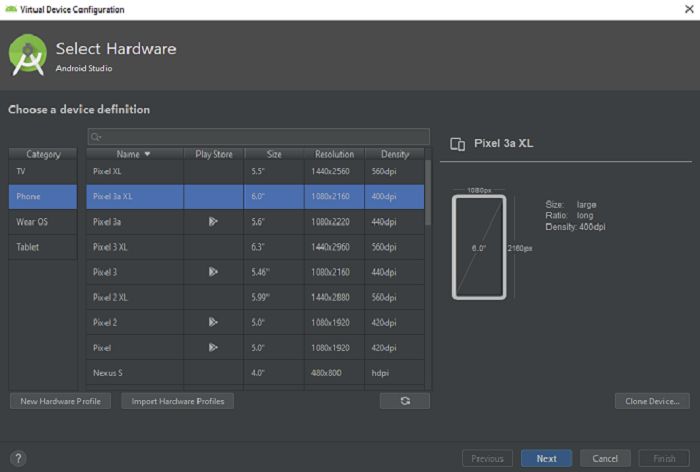Click the device list vertical scrollbar
Image resolution: width=700 pixels, height=472 pixels.
(428, 192)
